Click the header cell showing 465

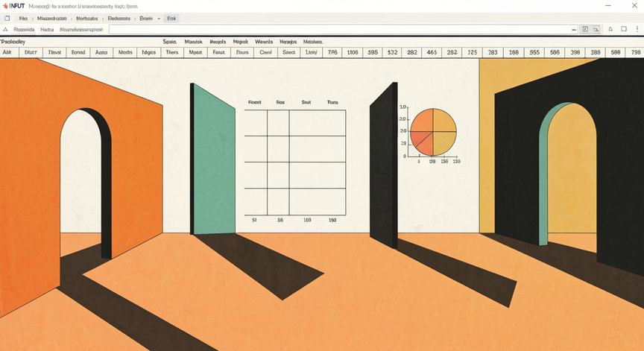[x=432, y=52]
